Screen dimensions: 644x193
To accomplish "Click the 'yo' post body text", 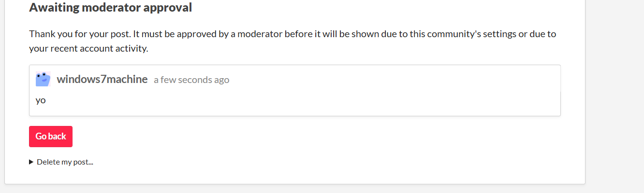I will [x=41, y=101].
